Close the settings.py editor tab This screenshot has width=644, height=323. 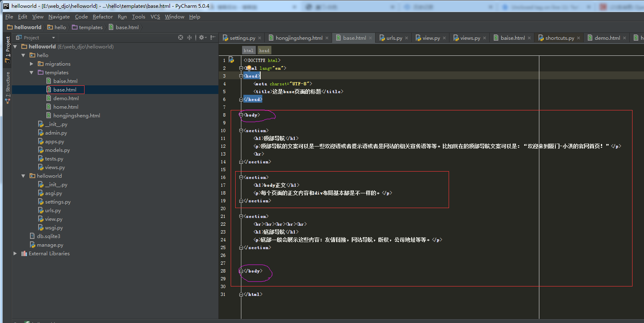[x=259, y=38]
